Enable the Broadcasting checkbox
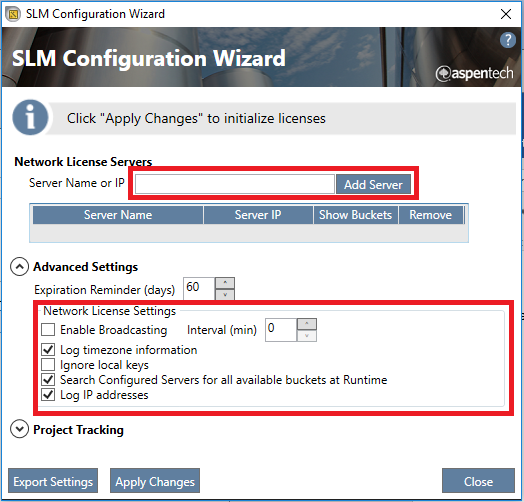524x502 pixels. point(48,330)
